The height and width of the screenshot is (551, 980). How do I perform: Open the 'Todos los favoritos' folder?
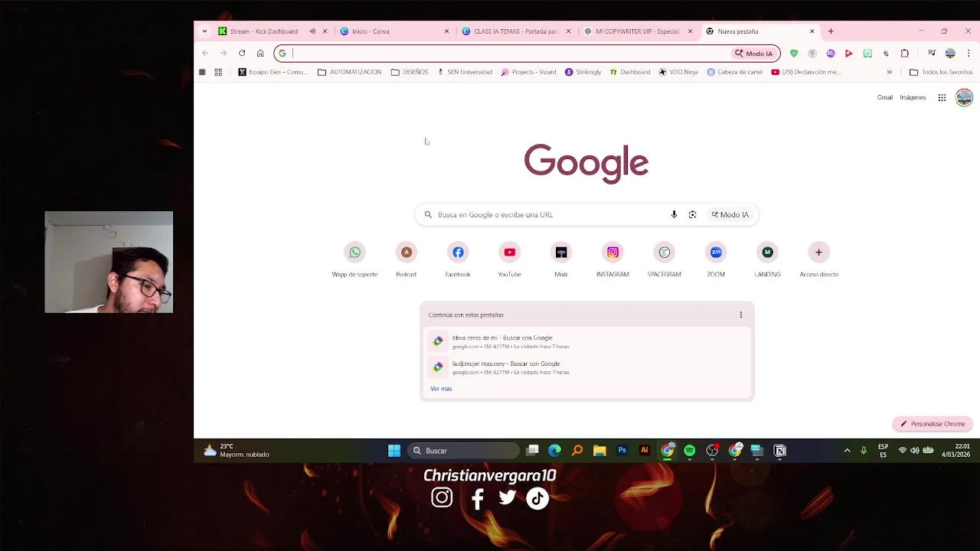(941, 72)
